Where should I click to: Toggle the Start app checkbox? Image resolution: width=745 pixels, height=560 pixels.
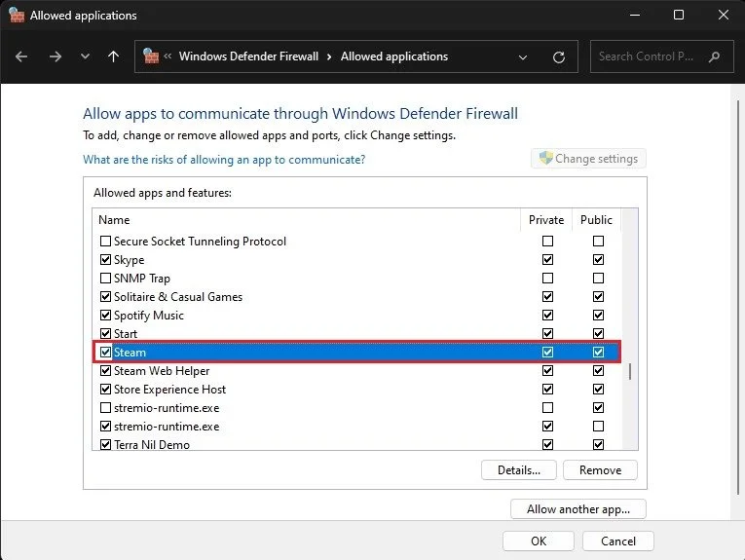(105, 334)
